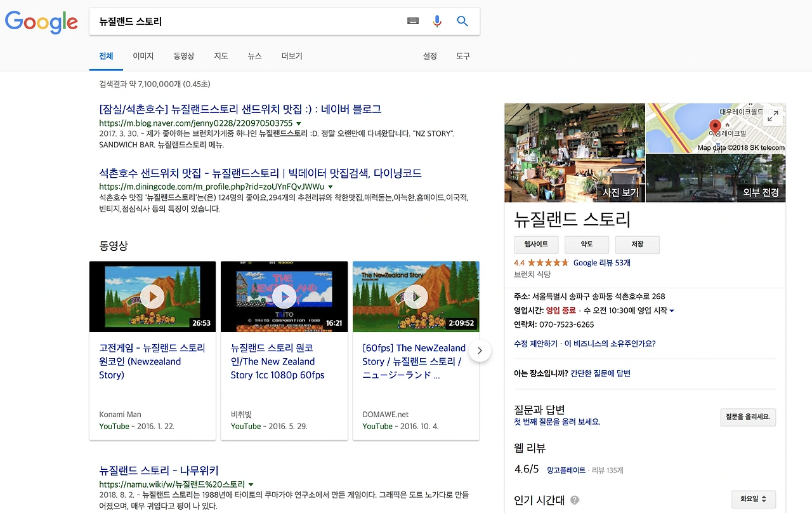Open the on-screen keyboard input tool
Viewport: 812px width, 513px height.
pos(413,21)
